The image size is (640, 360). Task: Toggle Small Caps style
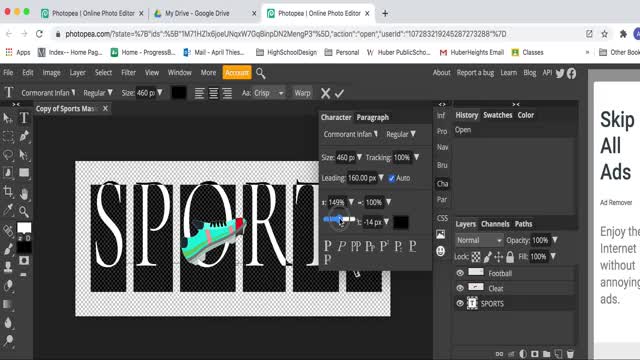point(370,247)
